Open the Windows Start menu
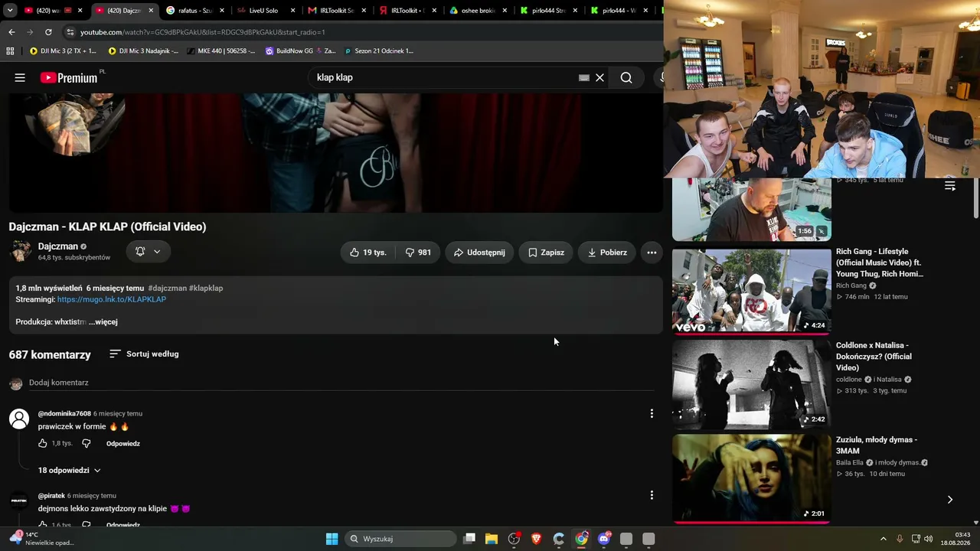This screenshot has width=980, height=551. point(332,539)
